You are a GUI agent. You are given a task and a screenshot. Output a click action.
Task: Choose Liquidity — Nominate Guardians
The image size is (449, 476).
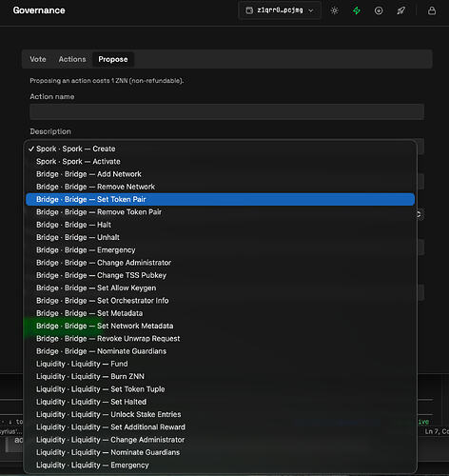click(220, 452)
